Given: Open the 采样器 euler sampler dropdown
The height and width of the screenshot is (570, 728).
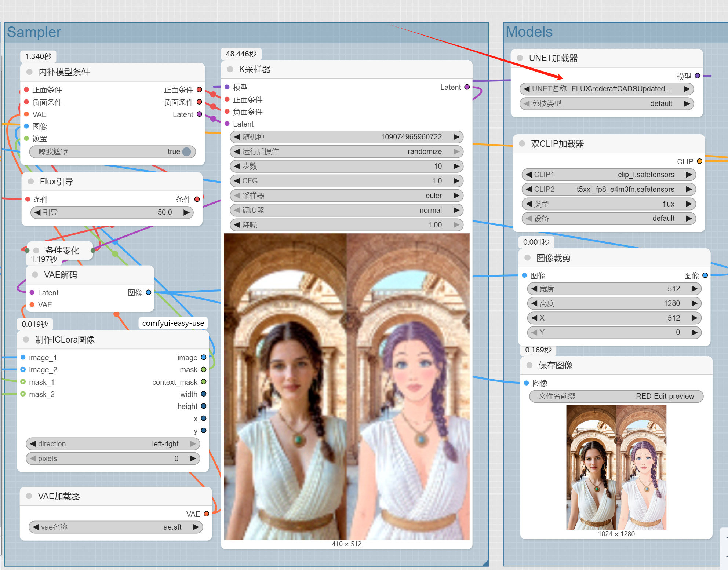Looking at the screenshot, I should click(x=346, y=196).
